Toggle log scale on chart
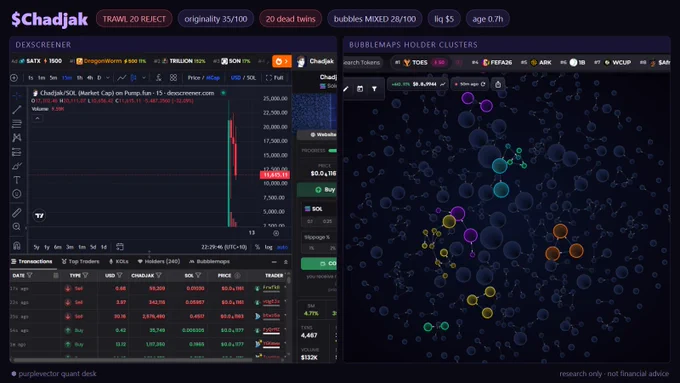680x383 pixels. pyautogui.click(x=268, y=247)
